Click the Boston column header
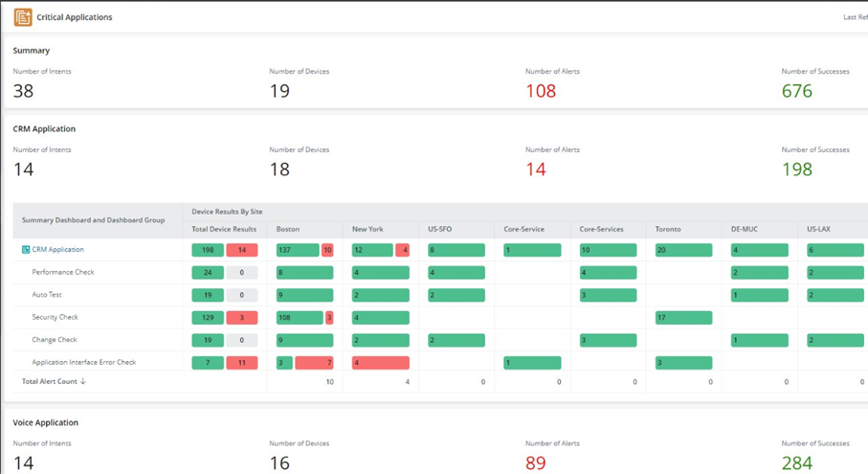 (288, 230)
